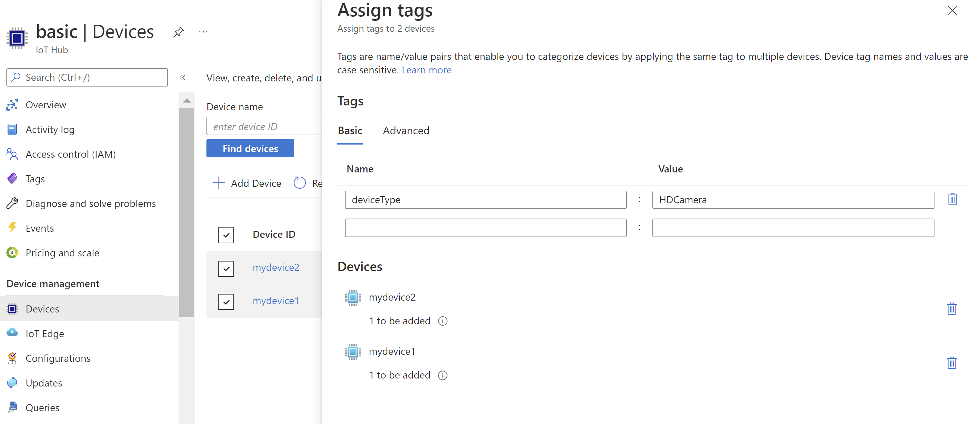Click the Access control IAM icon

tap(12, 154)
